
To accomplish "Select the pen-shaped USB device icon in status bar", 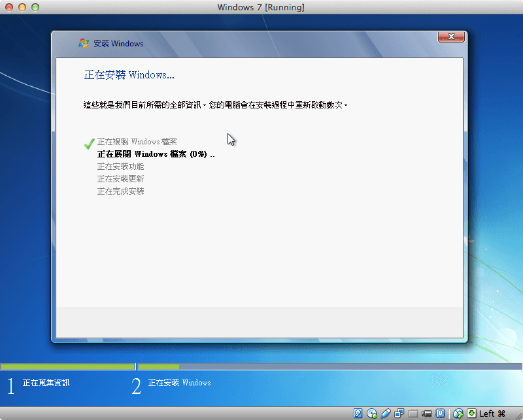I will (386, 413).
